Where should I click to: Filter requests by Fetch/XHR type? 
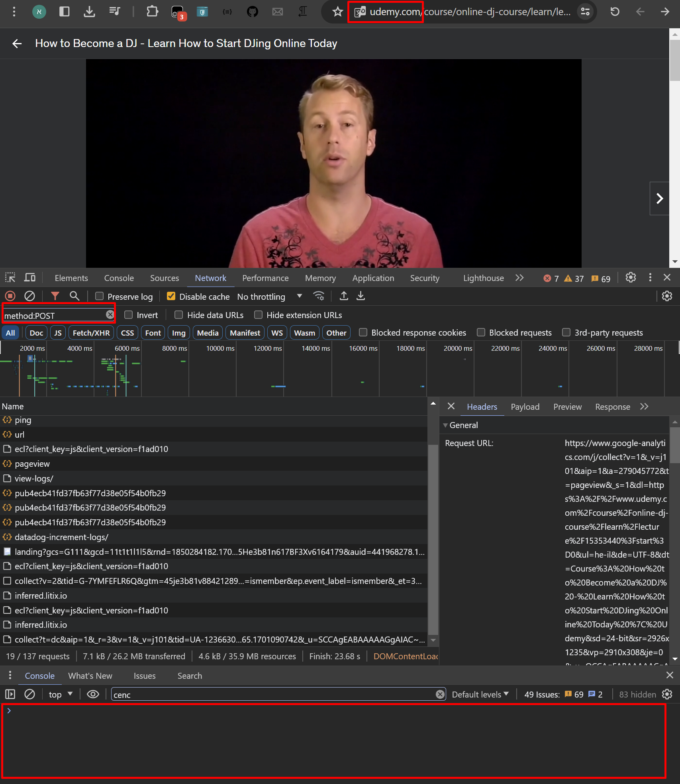pos(91,333)
